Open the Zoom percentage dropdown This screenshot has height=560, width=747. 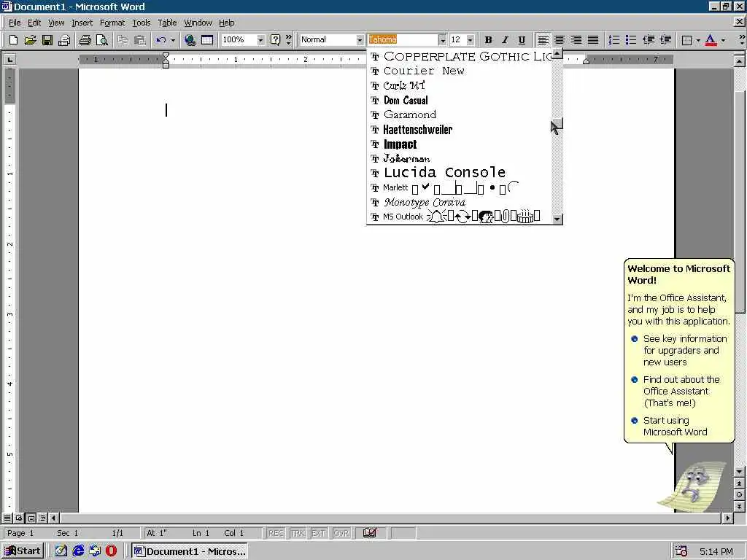click(x=260, y=40)
